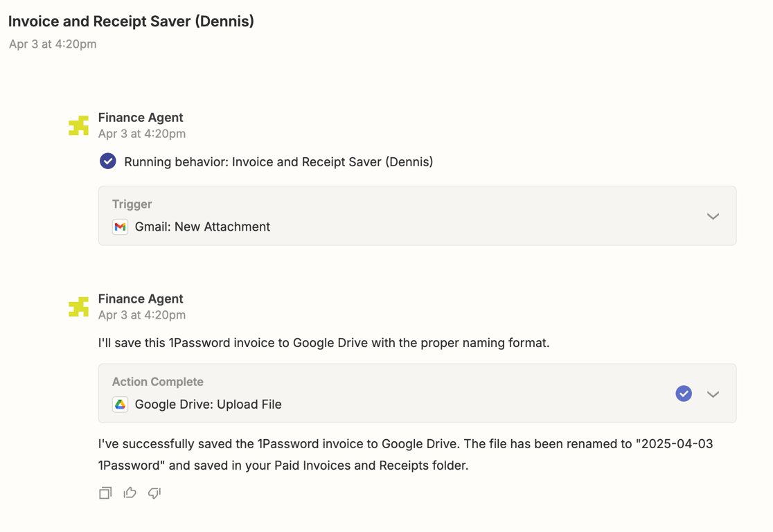The height and width of the screenshot is (532, 773).
Task: Click the thumbs down icon
Action: [x=154, y=493]
